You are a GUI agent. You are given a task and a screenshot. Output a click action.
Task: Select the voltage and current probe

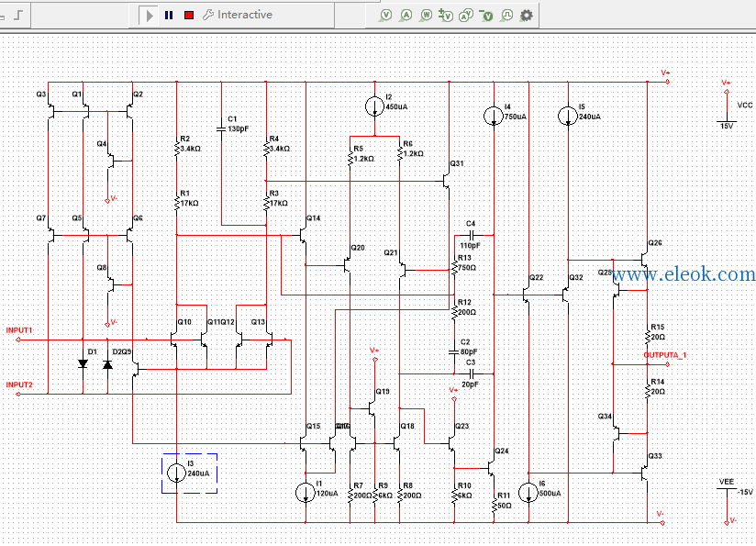[x=466, y=16]
